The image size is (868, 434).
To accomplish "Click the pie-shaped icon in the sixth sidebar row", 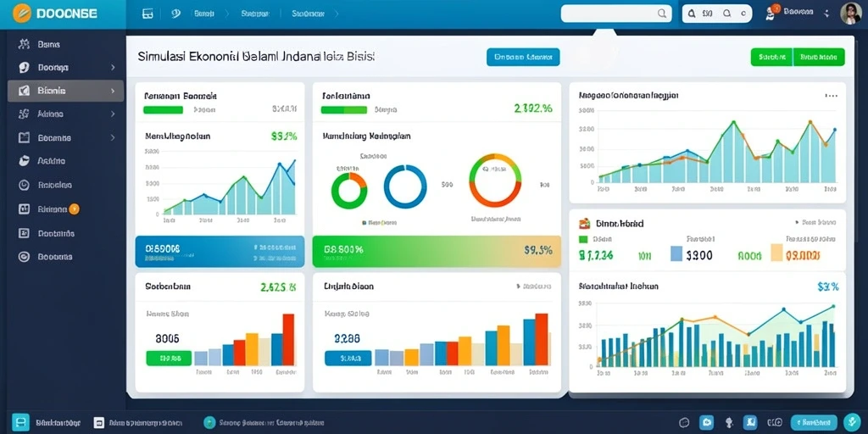I will point(24,161).
